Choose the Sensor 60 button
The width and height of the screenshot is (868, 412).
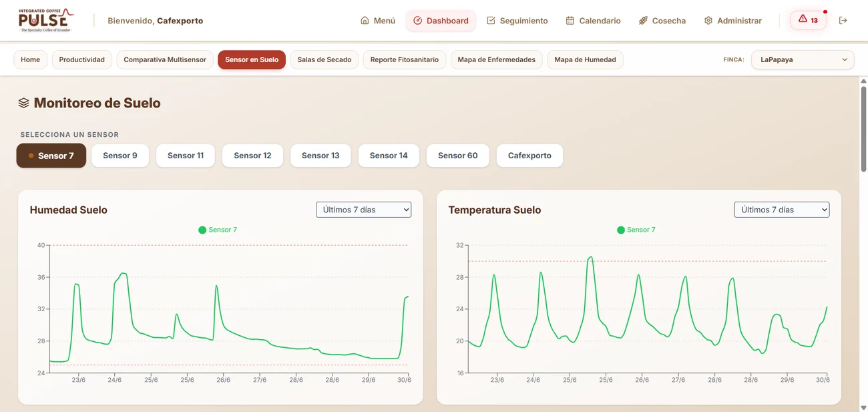pos(458,156)
